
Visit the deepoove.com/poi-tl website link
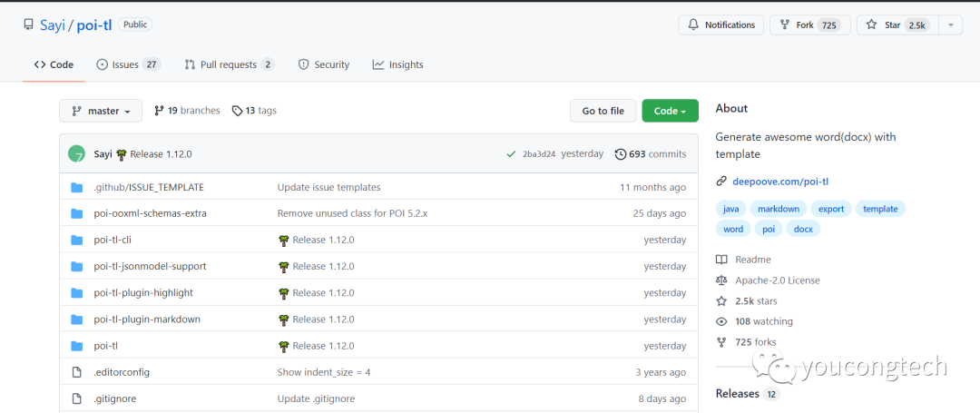pos(780,182)
